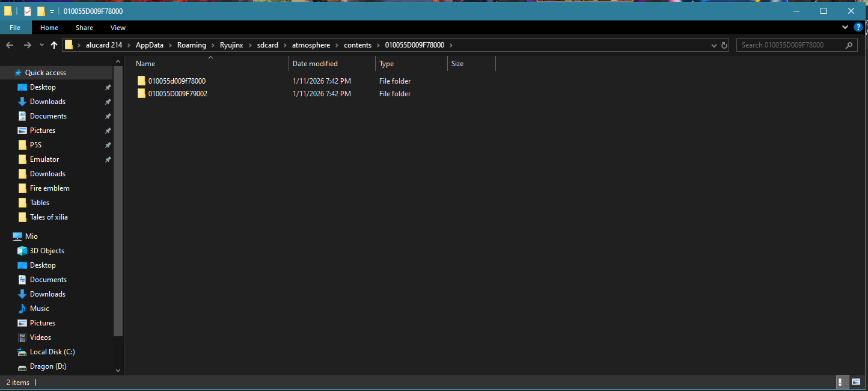Open pinned Desktop under Quick access
Viewport: 868px width, 391px height.
(43, 87)
